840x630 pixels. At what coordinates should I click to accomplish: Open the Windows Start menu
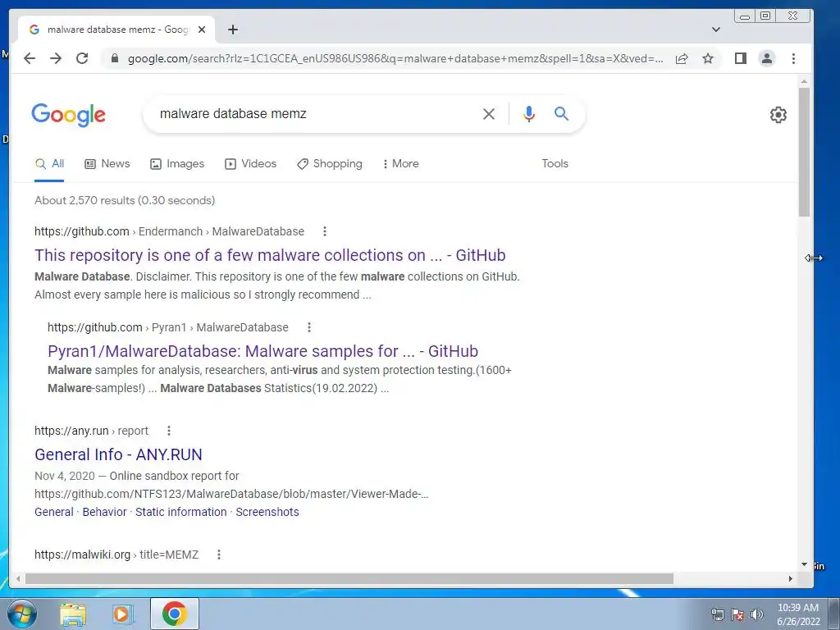(22, 614)
